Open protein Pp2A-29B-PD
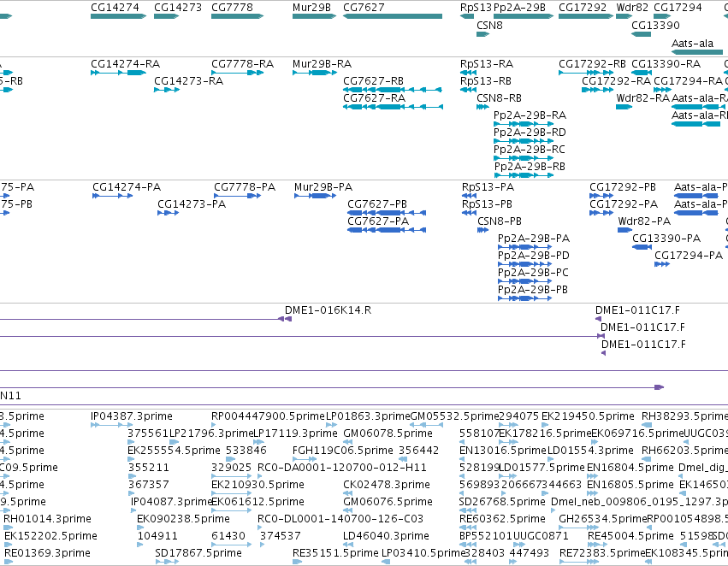Image resolution: width=728 pixels, height=566 pixels. click(534, 256)
